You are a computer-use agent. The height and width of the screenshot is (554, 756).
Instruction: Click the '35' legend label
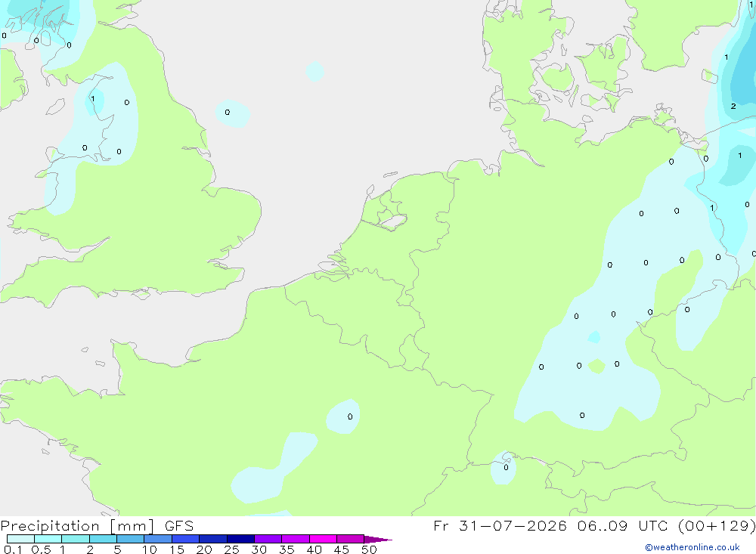tap(287, 549)
